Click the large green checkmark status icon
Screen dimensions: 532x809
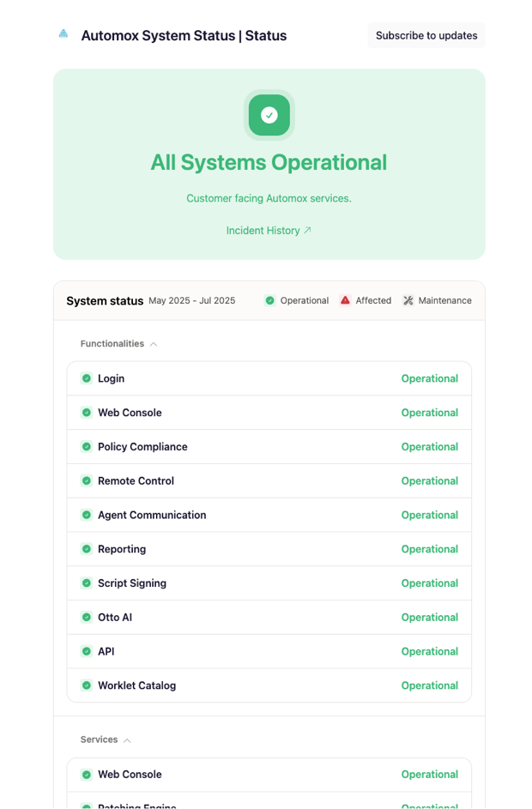pos(269,115)
